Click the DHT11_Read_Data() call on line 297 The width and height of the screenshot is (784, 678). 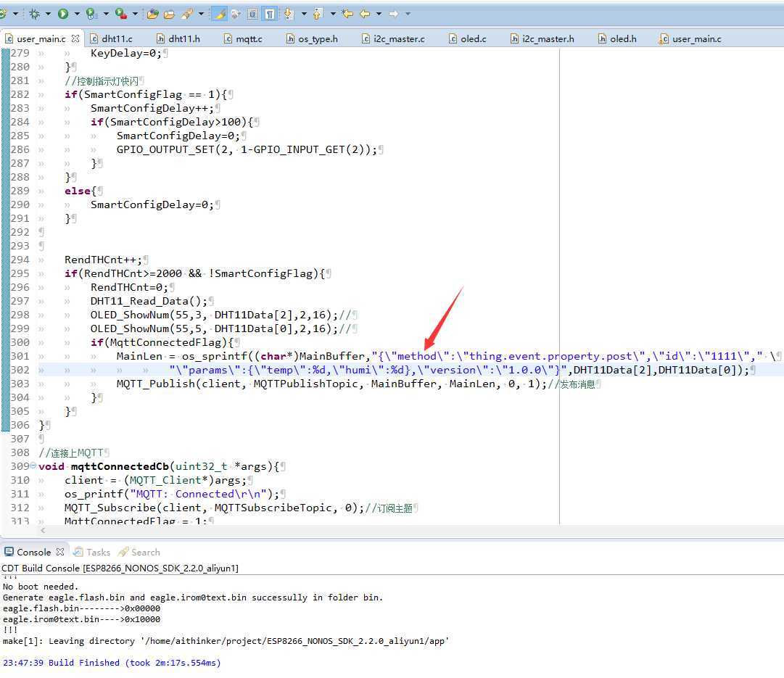tap(149, 300)
